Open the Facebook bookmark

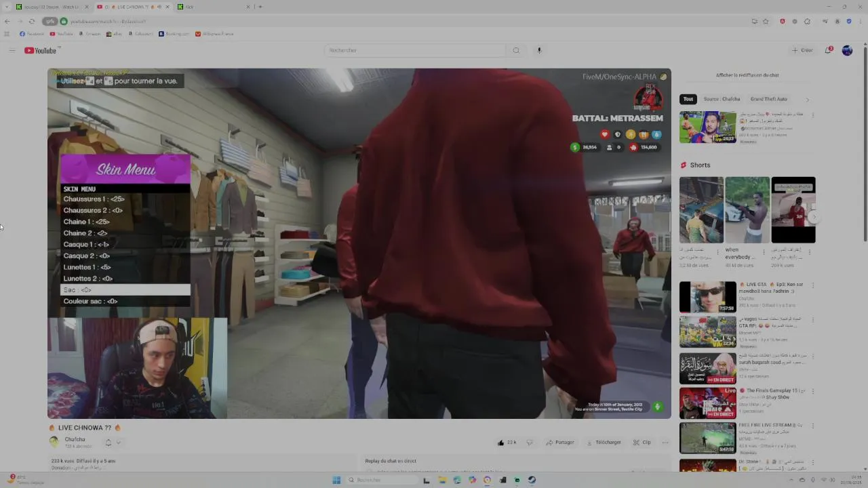coord(32,34)
